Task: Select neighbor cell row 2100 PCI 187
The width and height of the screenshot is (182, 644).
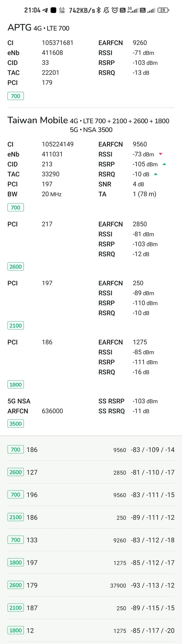Action: (91, 608)
